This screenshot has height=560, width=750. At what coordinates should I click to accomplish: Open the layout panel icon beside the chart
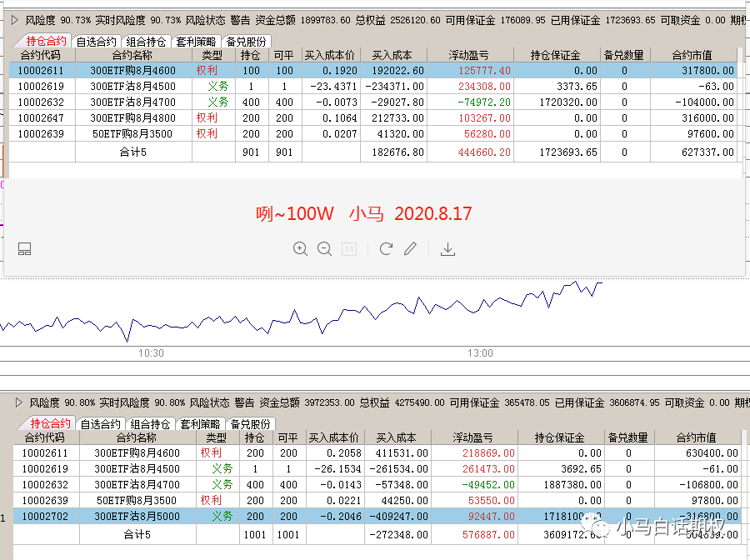point(24,248)
